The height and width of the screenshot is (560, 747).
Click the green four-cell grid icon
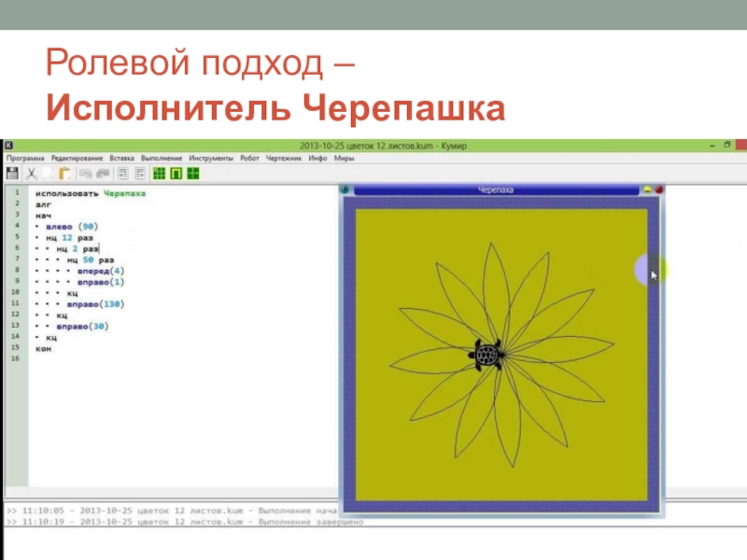pyautogui.click(x=193, y=174)
